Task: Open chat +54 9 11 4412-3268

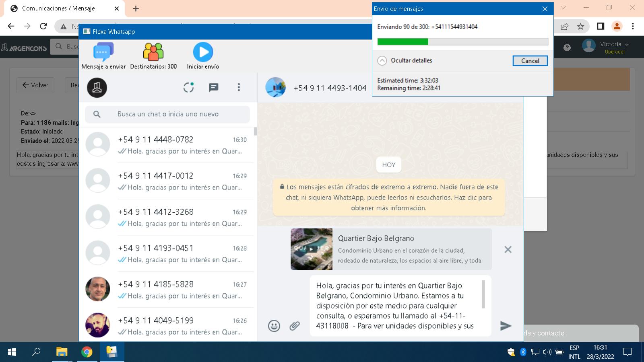Action: click(167, 217)
